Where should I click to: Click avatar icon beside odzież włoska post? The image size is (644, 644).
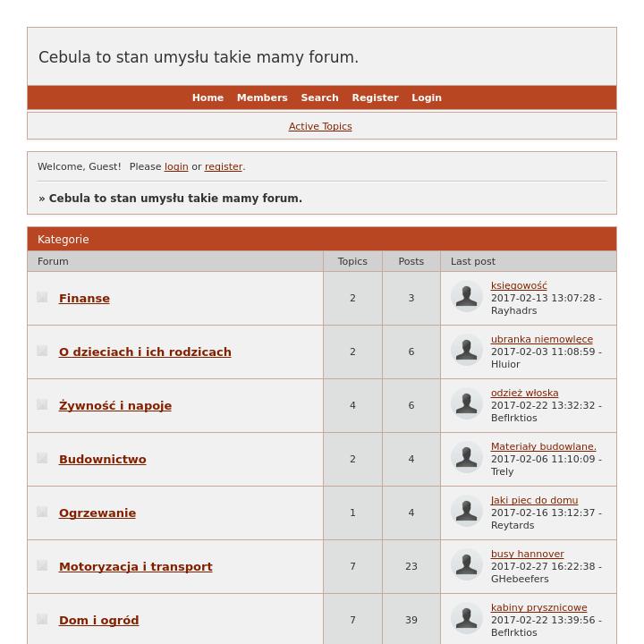(x=466, y=403)
